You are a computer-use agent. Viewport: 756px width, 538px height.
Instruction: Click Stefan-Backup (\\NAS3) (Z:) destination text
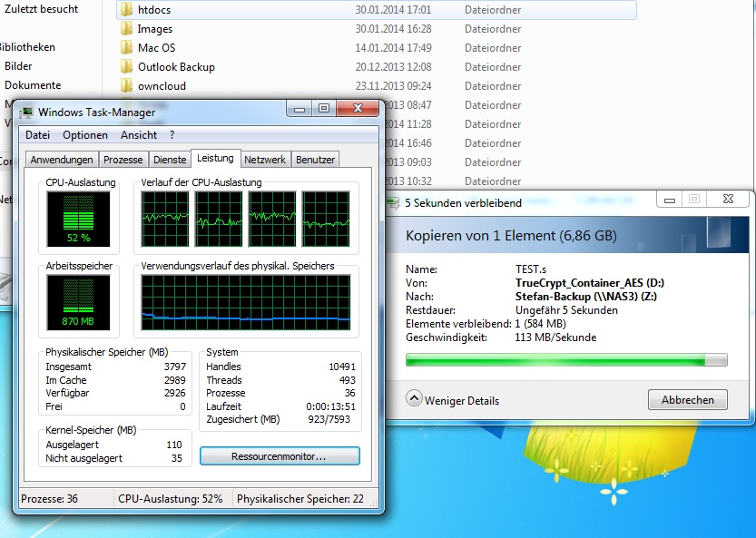point(585,297)
